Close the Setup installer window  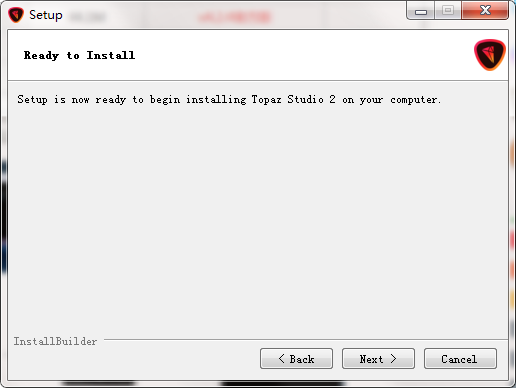(485, 11)
